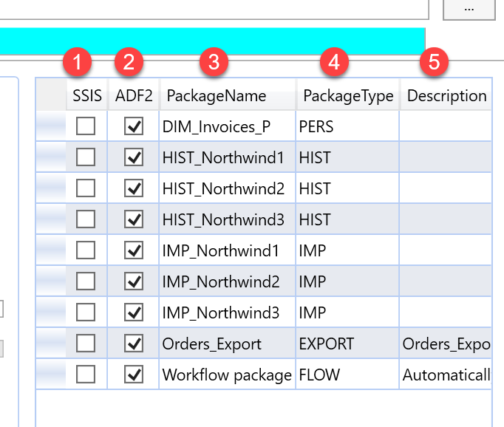Screen dimensions: 504x427
Task: Check SSIS box for Orders_Export
Action: 86,343
